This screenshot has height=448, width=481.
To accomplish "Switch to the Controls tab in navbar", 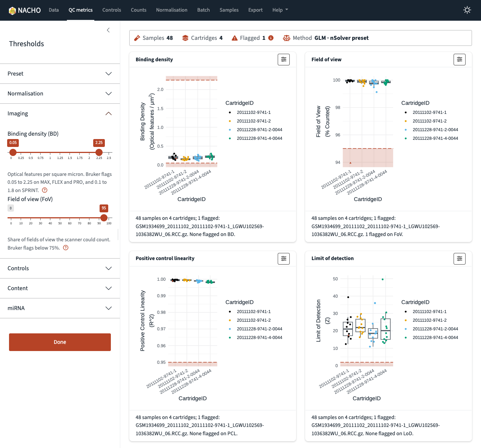I will point(112,10).
